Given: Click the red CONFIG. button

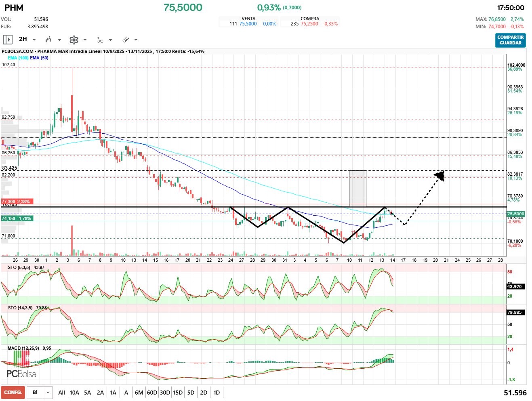Looking at the screenshot, I should (13, 393).
